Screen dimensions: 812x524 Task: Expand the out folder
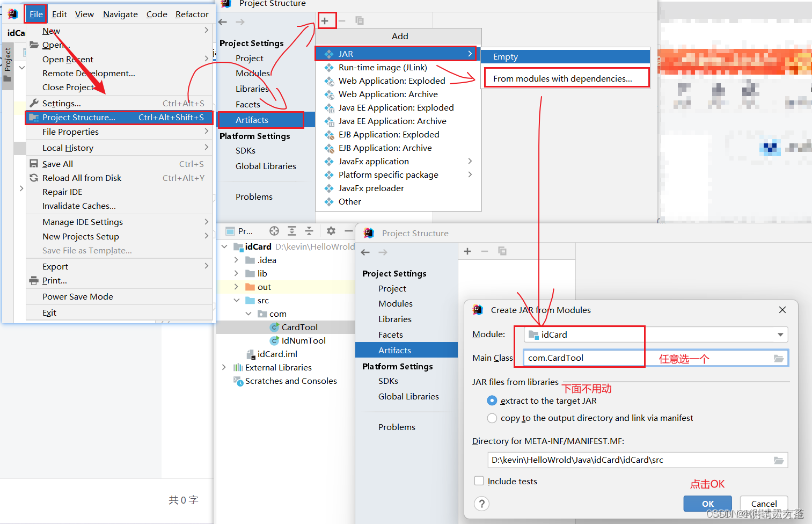[236, 287]
